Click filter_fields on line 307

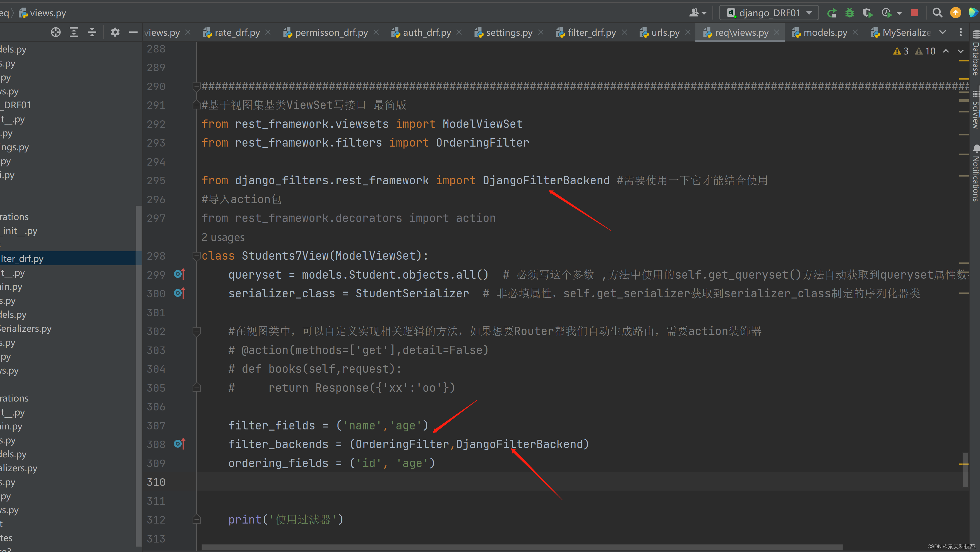pyautogui.click(x=272, y=425)
